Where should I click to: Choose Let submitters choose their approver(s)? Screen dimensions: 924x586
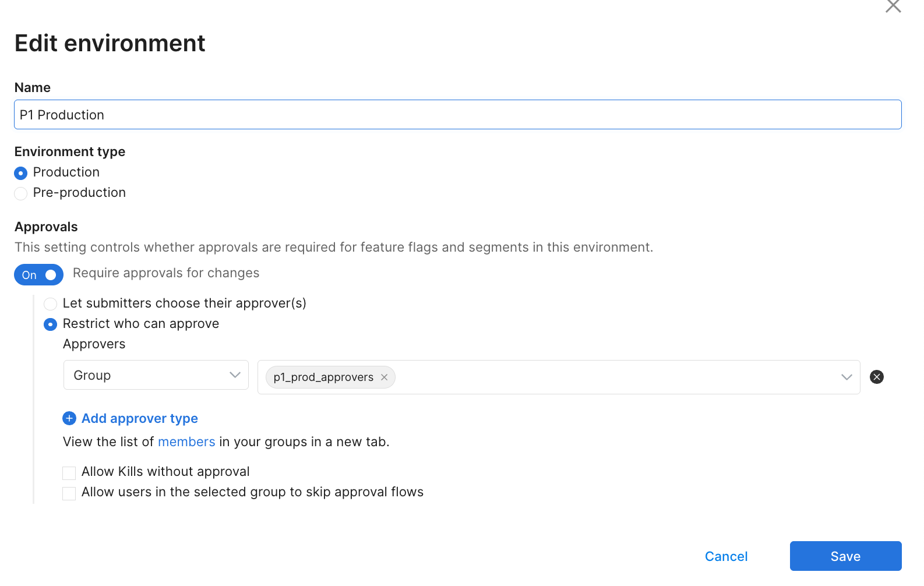click(x=51, y=303)
